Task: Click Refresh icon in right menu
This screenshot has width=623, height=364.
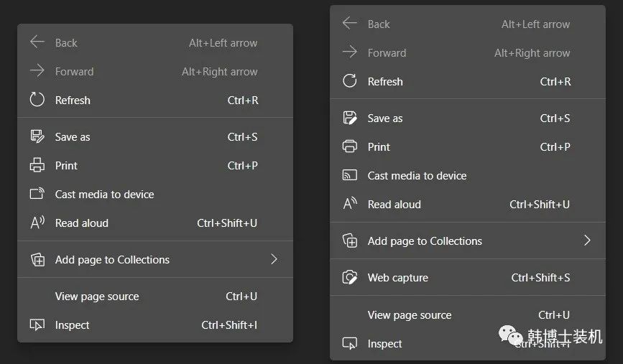Action: click(350, 81)
